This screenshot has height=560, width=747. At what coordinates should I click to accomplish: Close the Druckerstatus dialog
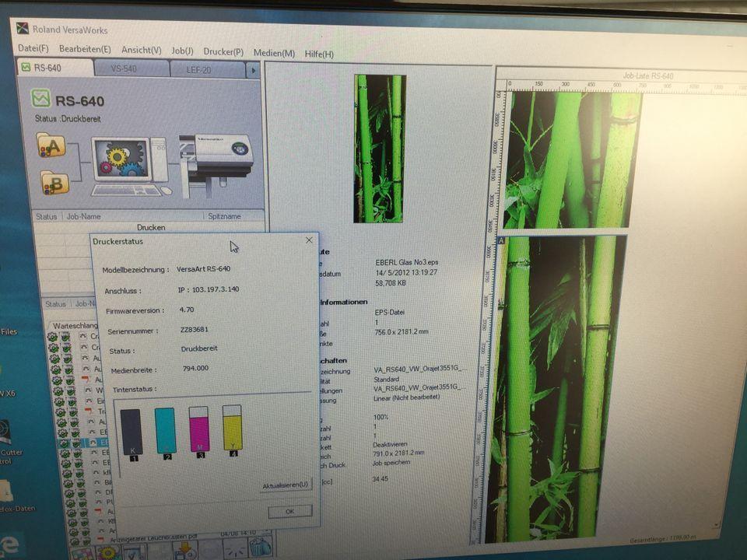pyautogui.click(x=309, y=240)
